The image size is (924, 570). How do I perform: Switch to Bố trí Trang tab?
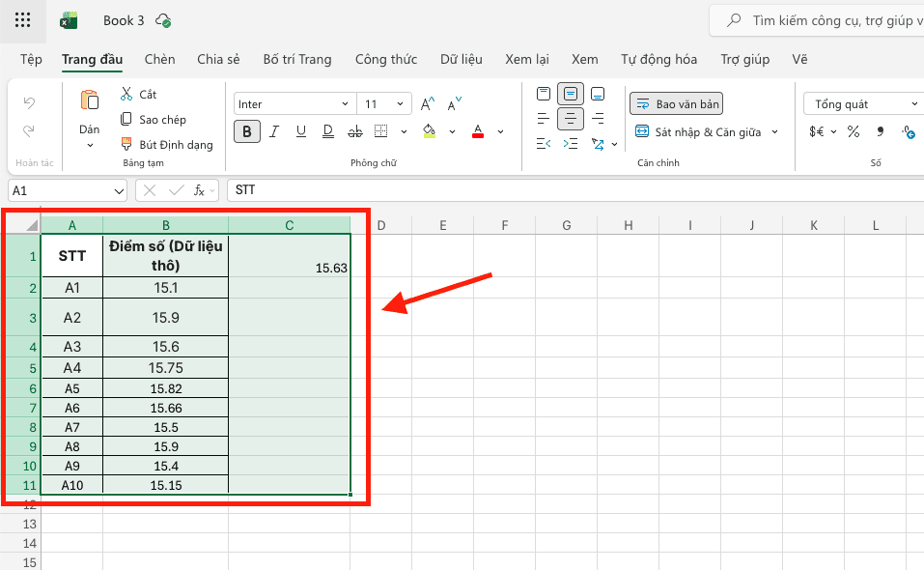[297, 60]
